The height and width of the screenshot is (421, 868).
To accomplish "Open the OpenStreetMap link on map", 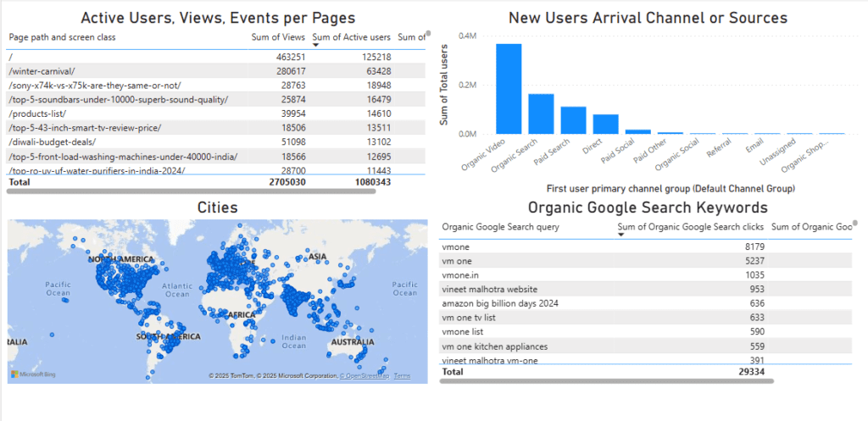I will [x=364, y=376].
